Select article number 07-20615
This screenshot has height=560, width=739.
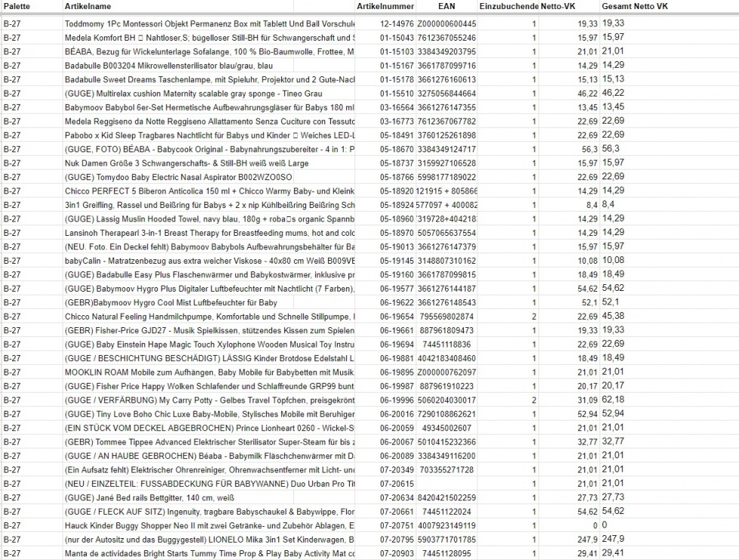(x=397, y=484)
